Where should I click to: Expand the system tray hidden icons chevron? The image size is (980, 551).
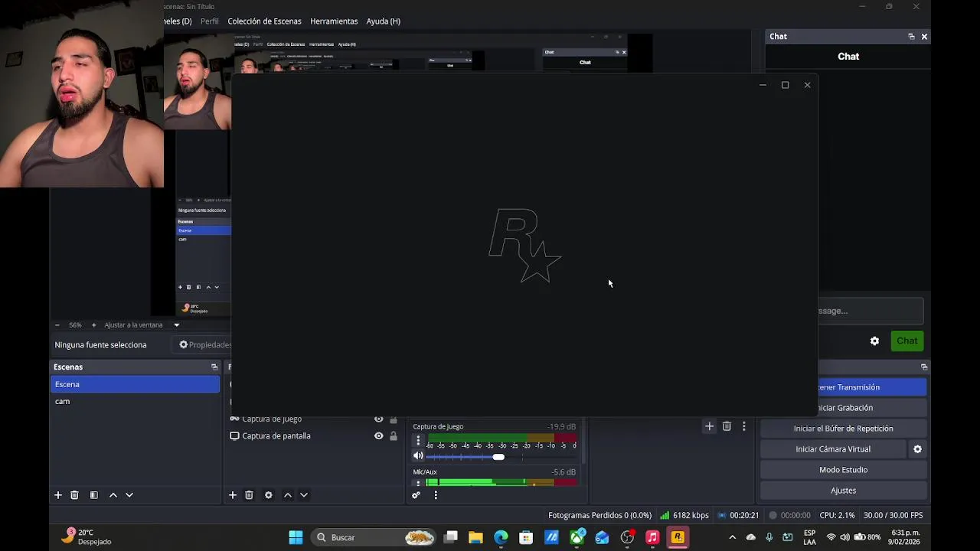732,537
